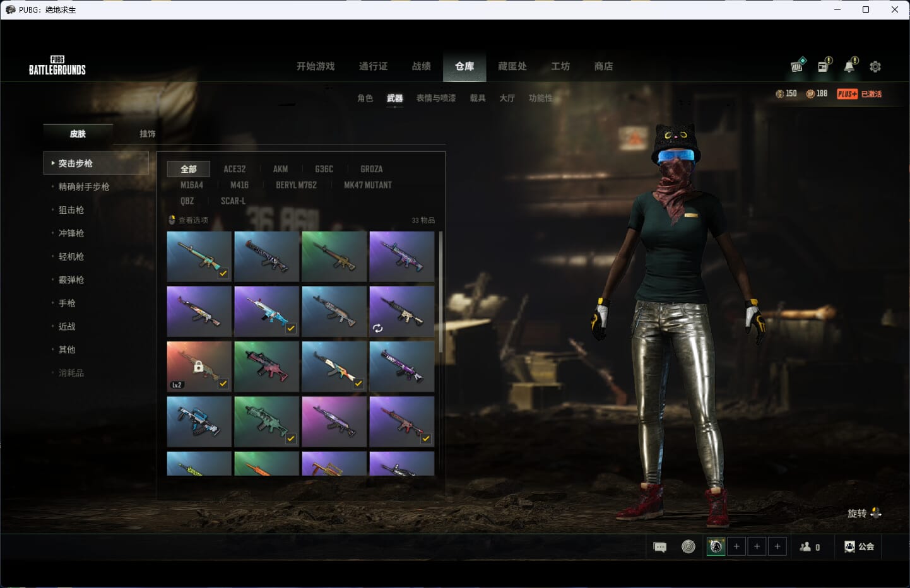The height and width of the screenshot is (588, 910).
Task: Click the padlock icon on the Lv2 skin
Action: (x=198, y=367)
